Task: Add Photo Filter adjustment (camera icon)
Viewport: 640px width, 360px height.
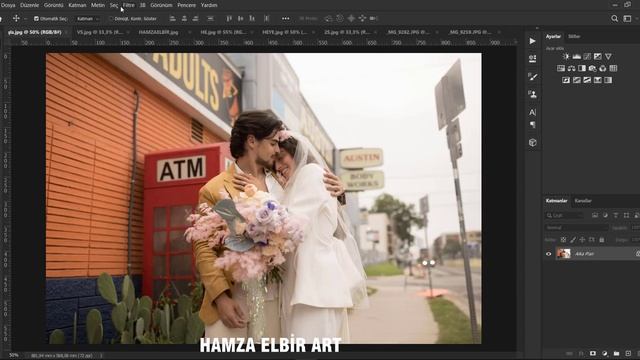Action: pos(592,68)
